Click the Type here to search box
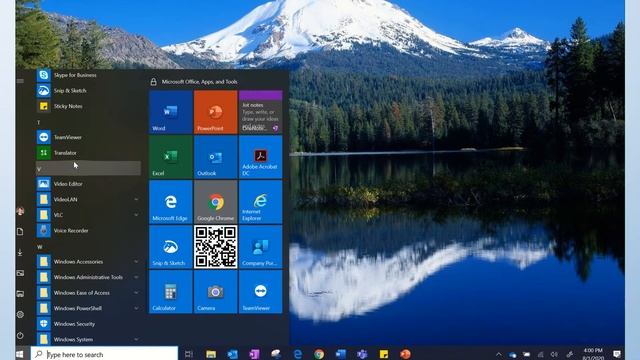Viewport: 640px width, 360px height. [104, 354]
